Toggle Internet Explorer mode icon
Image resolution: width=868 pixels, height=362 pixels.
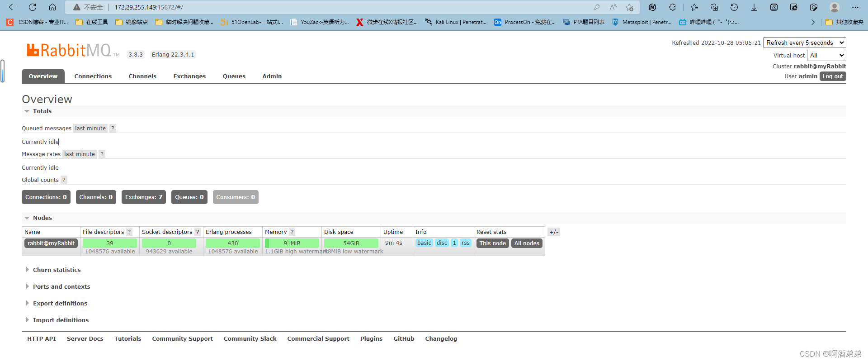[x=794, y=7]
